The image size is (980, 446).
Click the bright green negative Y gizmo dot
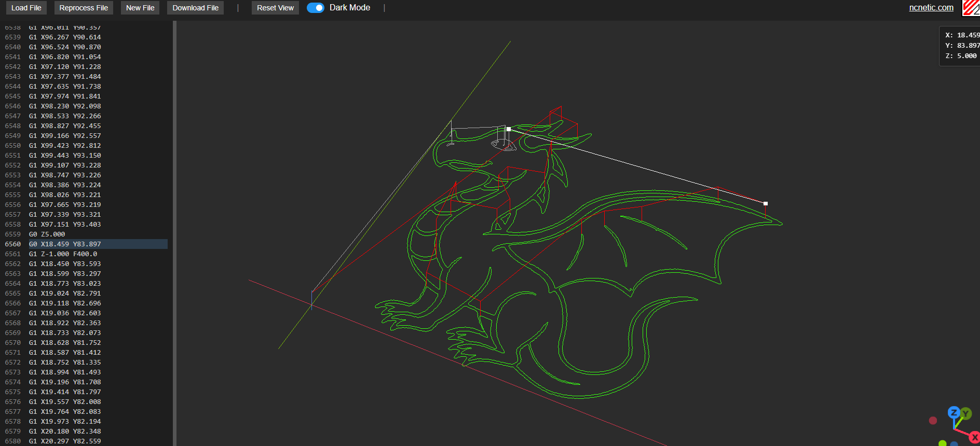tap(943, 443)
